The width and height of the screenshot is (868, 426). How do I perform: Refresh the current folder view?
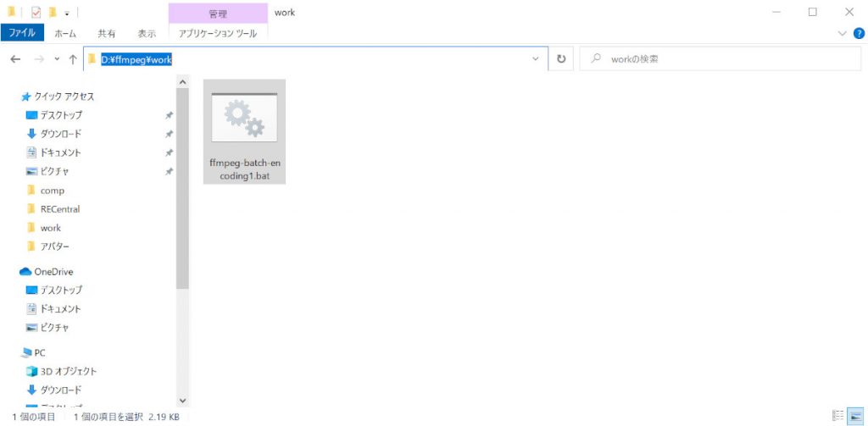tap(560, 59)
